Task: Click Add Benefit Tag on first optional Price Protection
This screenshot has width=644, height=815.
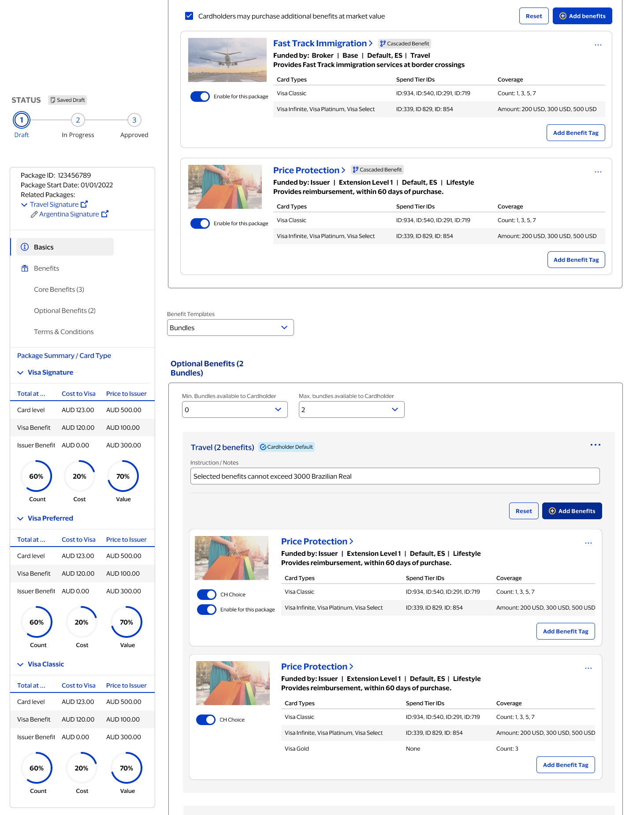Action: [x=566, y=631]
